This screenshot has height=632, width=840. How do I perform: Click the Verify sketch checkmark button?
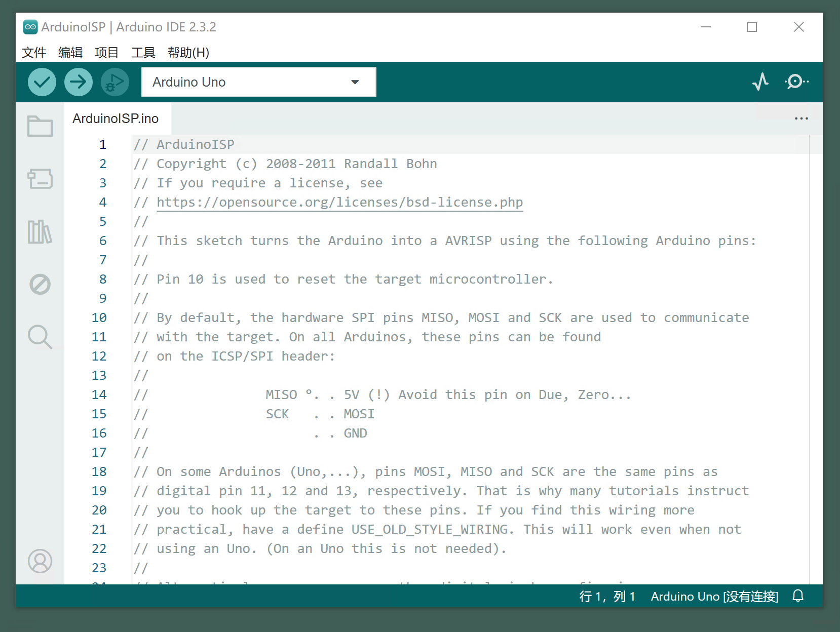pos(42,82)
